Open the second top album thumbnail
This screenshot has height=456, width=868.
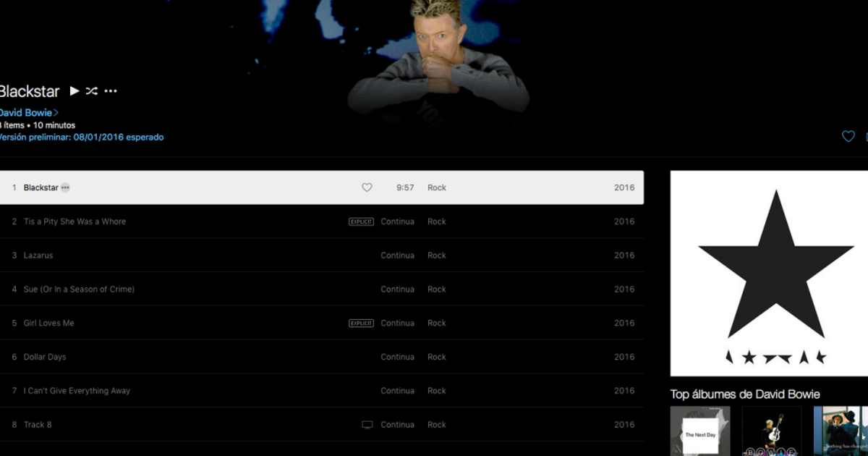pos(772,431)
